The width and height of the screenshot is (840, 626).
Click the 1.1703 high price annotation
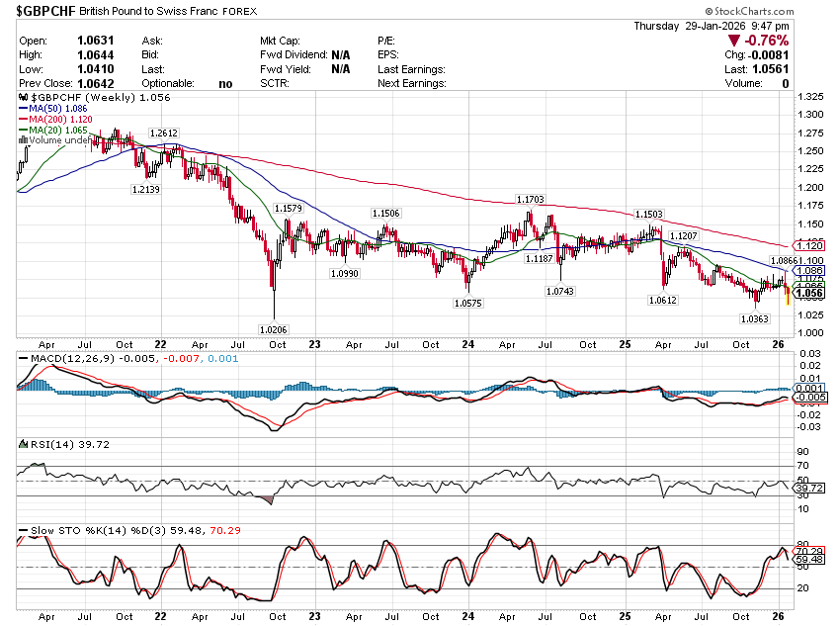coord(530,200)
